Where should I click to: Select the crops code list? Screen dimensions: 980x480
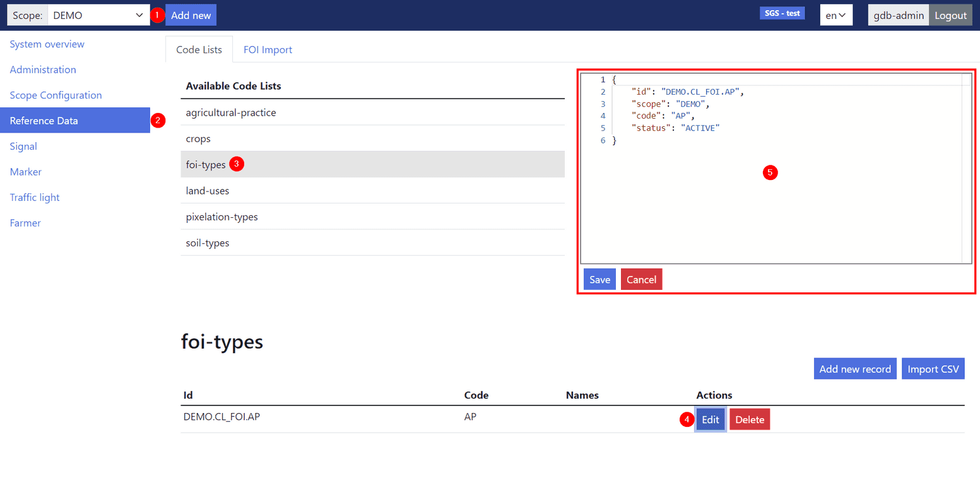[198, 138]
